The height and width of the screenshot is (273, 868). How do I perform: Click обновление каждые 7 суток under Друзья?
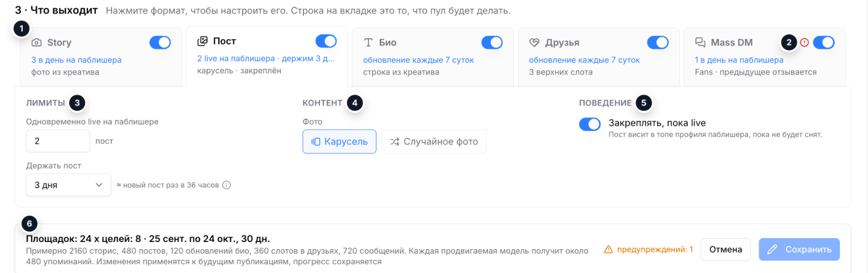point(585,60)
